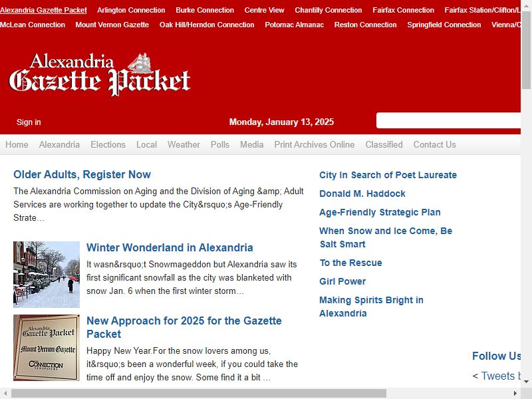Focus the search input field
The image size is (532, 399).
coord(448,120)
